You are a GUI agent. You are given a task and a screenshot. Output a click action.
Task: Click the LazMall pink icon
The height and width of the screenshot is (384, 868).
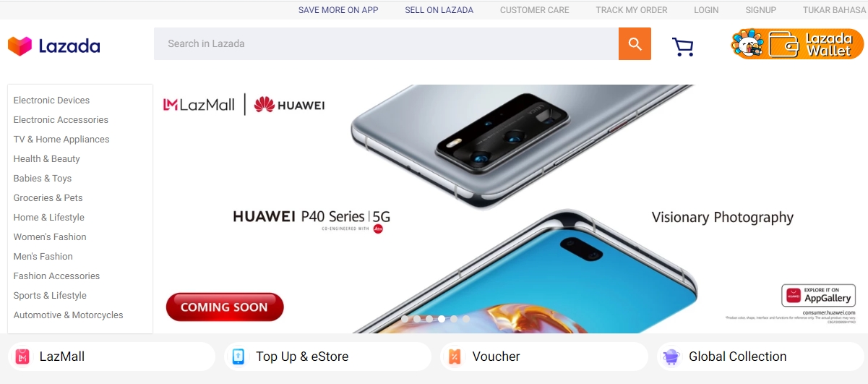(22, 357)
